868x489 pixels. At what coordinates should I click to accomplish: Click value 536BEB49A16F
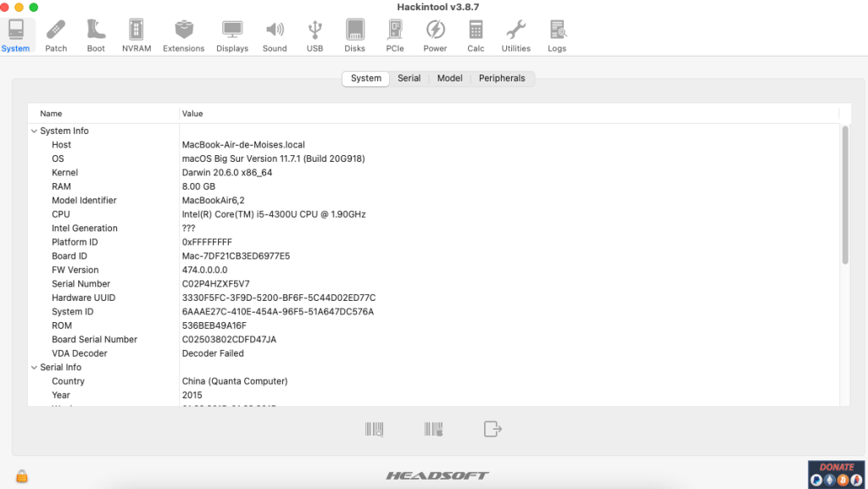[214, 325]
